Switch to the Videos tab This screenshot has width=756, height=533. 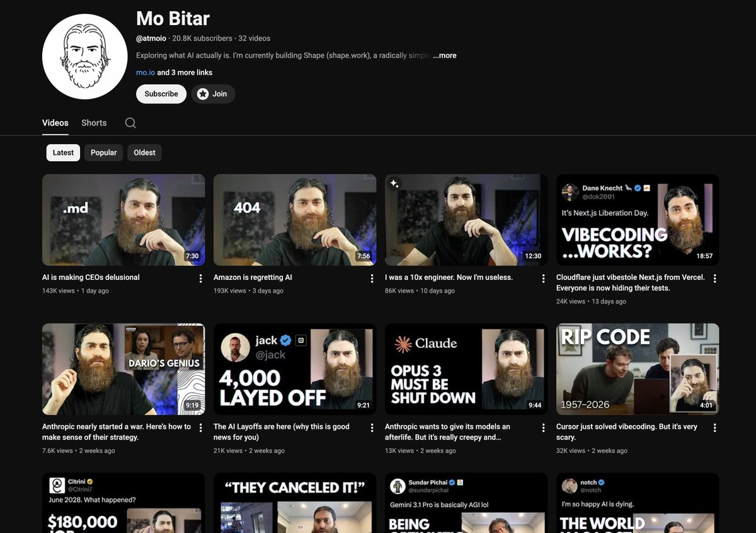tap(55, 123)
